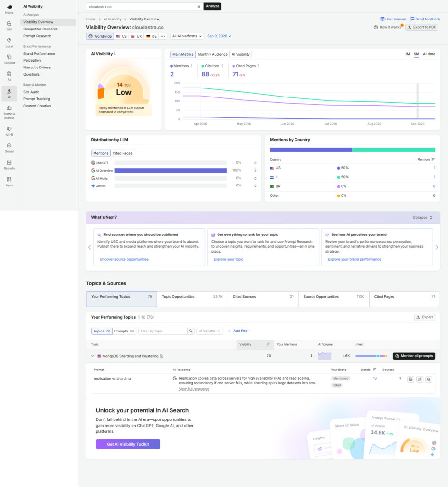Open Home in the left sidebar
Image resolution: width=448 pixels, height=487 pixels.
[10, 10]
